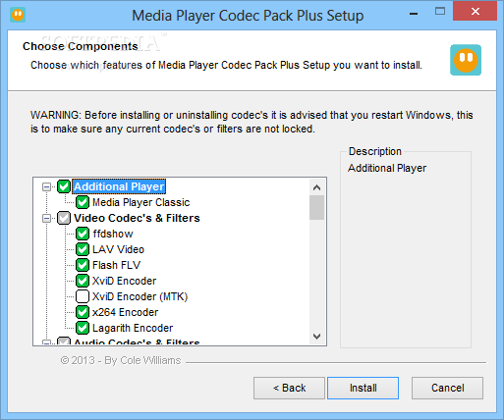Uncheck the x264 Encoder component
This screenshot has width=504, height=420.
click(x=83, y=312)
